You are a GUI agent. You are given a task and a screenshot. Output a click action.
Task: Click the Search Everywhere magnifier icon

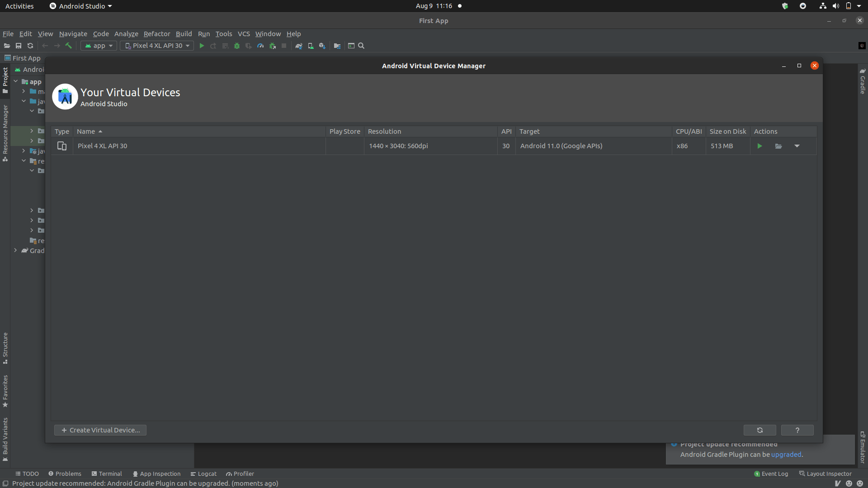coord(361,46)
